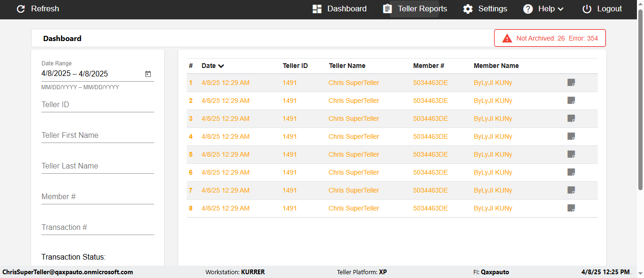This screenshot has height=278, width=644.
Task: Toggle the Date column sort arrow
Action: pos(221,66)
